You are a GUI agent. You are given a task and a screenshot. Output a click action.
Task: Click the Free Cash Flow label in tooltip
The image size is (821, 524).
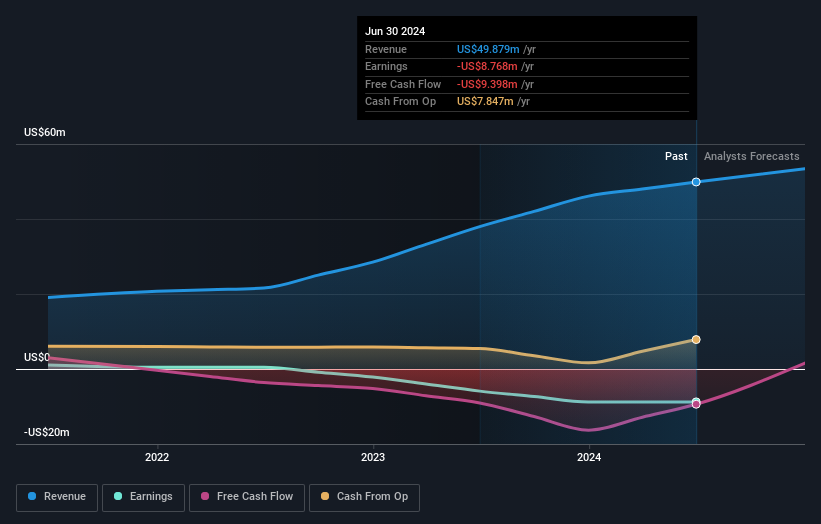pos(403,84)
